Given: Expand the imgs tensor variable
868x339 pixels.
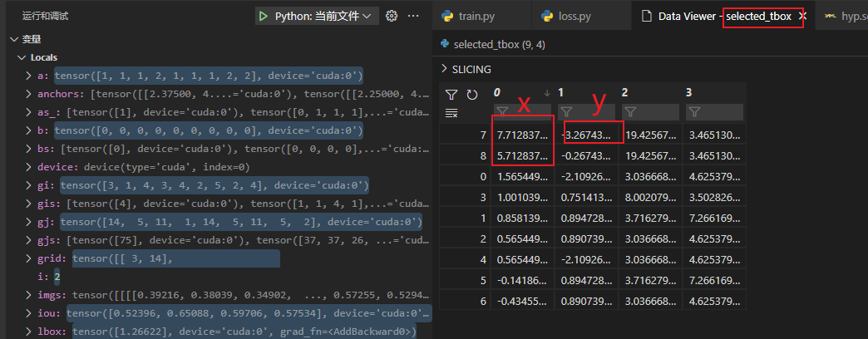Looking at the screenshot, I should 29,295.
